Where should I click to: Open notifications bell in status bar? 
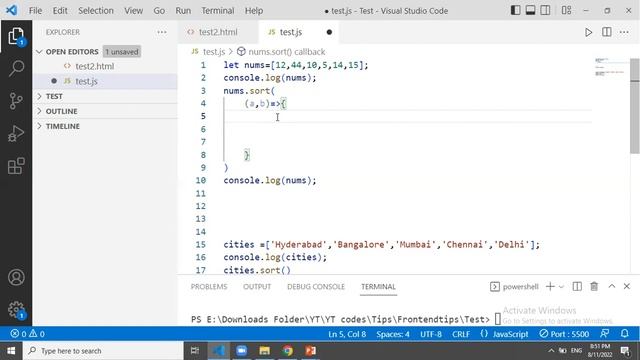(x=624, y=334)
